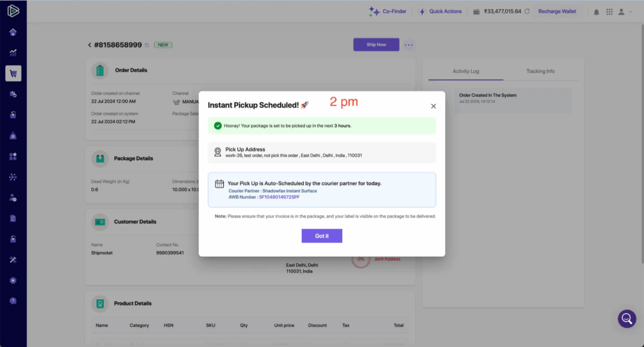Close the Instant Pickup Scheduled dialog
The image size is (644, 347).
pyautogui.click(x=433, y=106)
